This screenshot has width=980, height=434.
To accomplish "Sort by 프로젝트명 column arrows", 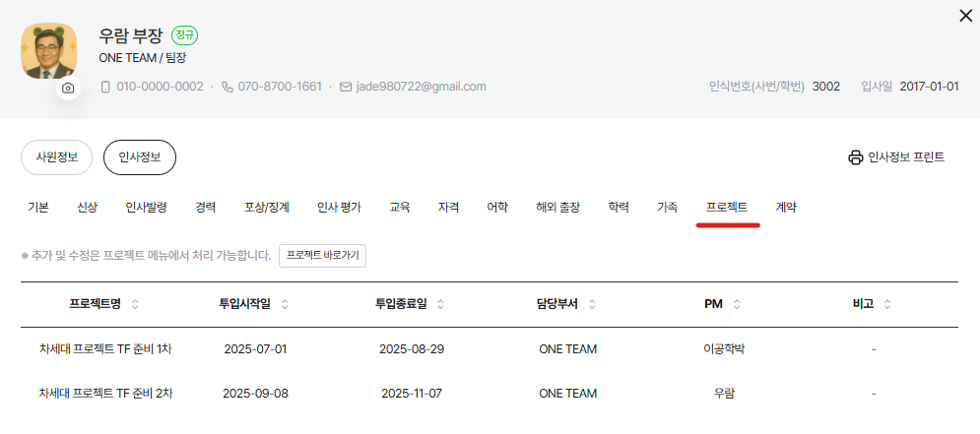I will tap(135, 304).
